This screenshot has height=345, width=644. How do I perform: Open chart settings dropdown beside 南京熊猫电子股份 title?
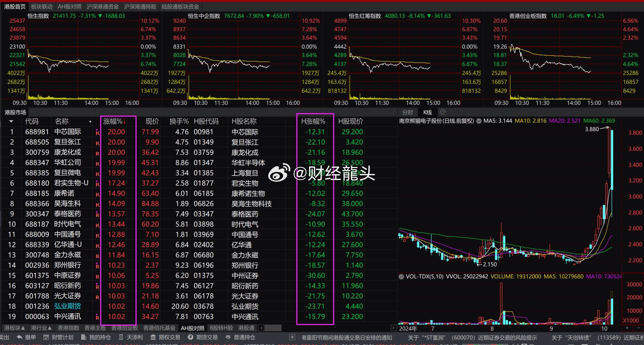[479, 121]
